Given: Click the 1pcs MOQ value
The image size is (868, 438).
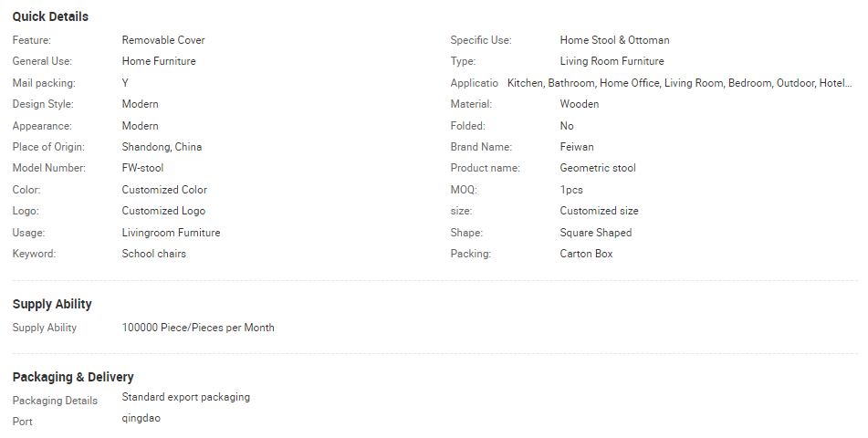Looking at the screenshot, I should tap(571, 190).
